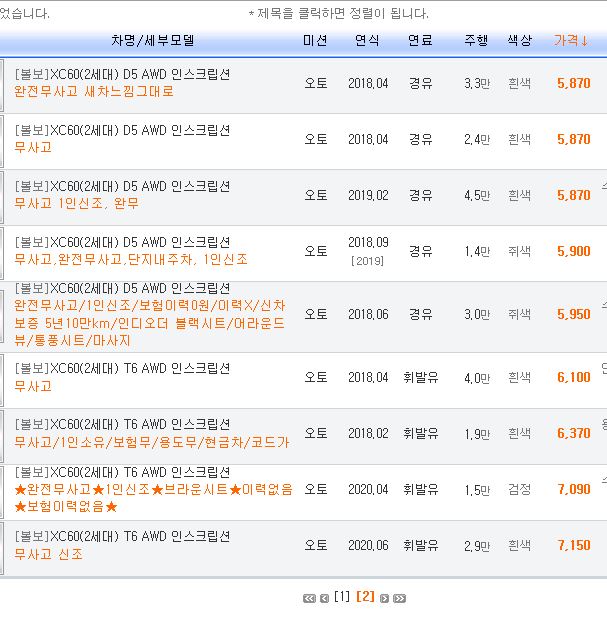Screen dimensions: 607x621
Task: Click year cell 2018.02
Action: (368, 433)
